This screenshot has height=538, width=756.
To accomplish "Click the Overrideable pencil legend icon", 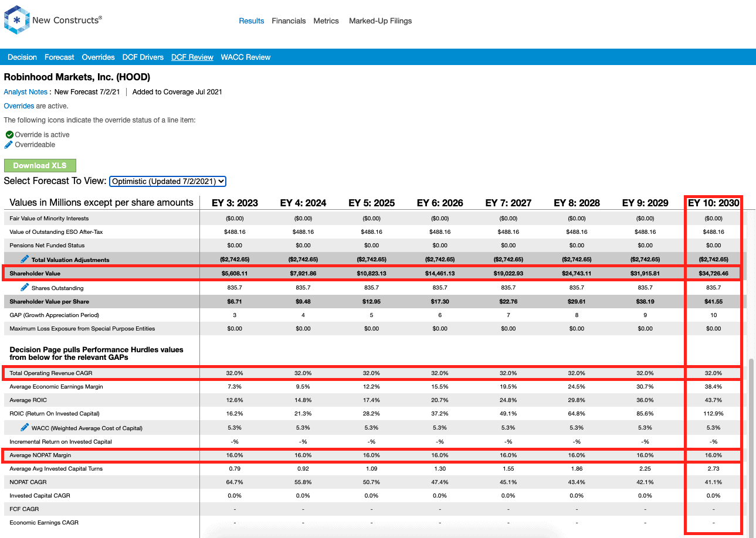I will (x=9, y=145).
